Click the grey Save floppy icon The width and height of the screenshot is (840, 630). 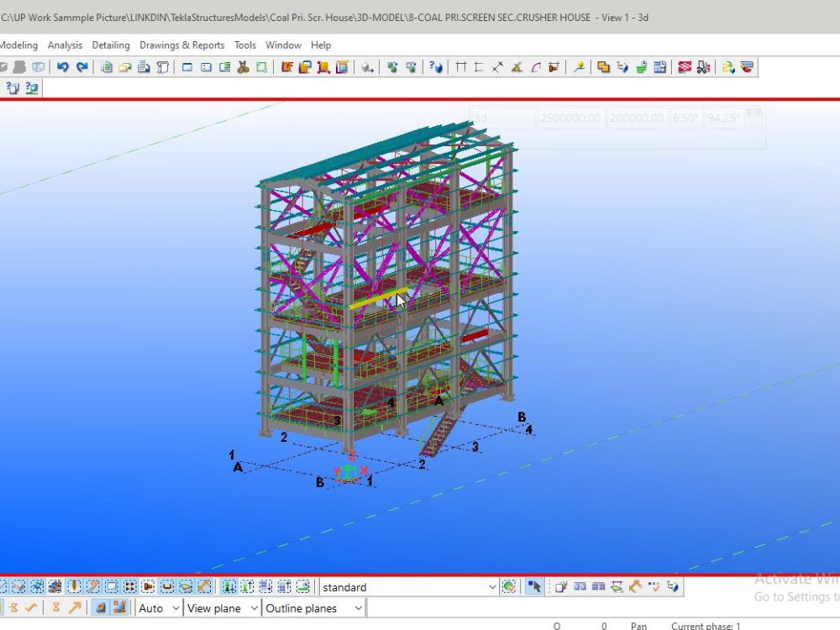coord(19,67)
